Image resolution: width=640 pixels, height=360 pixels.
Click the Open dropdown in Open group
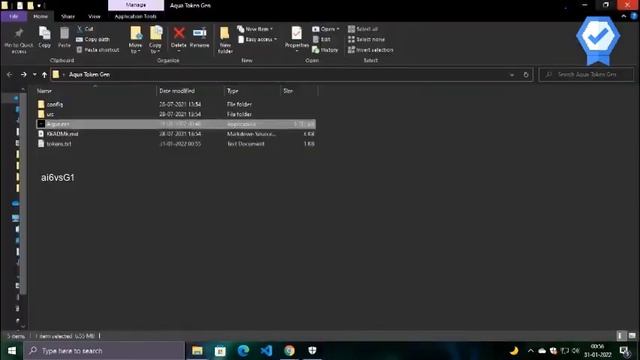click(x=326, y=29)
